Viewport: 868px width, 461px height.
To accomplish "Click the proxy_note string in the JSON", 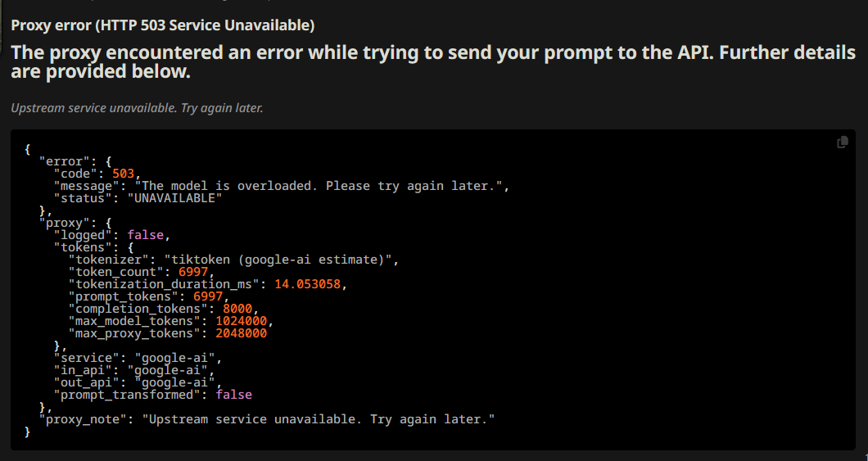I will click(x=319, y=419).
